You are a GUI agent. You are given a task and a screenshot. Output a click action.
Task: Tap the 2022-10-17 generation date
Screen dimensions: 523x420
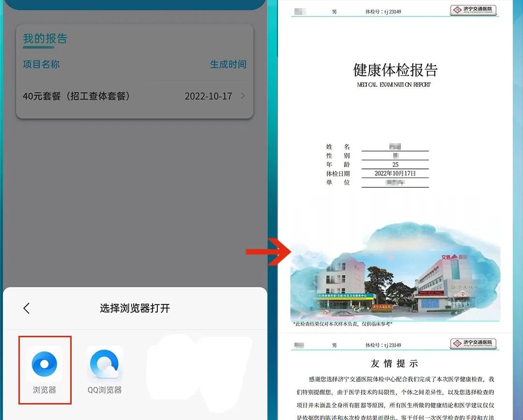pyautogui.click(x=208, y=96)
